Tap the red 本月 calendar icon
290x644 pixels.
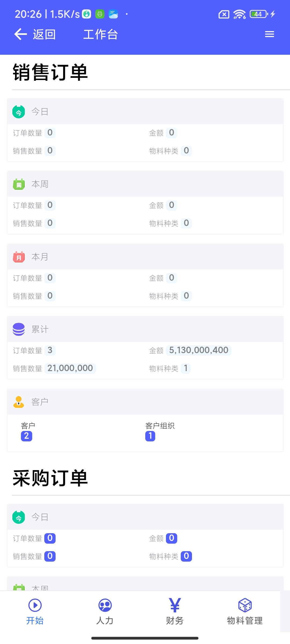pyautogui.click(x=19, y=257)
